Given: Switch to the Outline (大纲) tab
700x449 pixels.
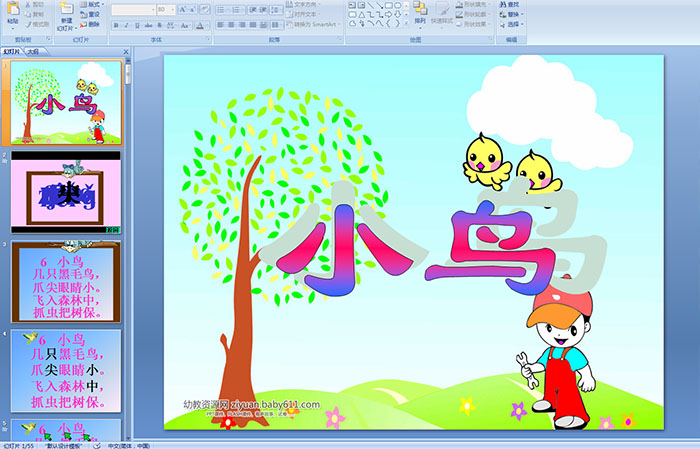Looking at the screenshot, I should coord(33,50).
